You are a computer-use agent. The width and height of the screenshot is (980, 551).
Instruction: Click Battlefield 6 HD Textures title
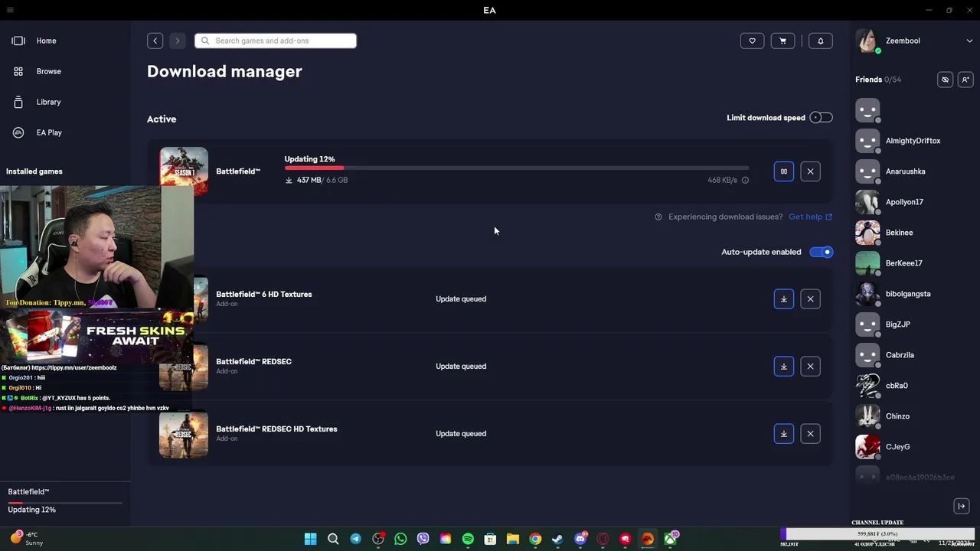click(263, 295)
